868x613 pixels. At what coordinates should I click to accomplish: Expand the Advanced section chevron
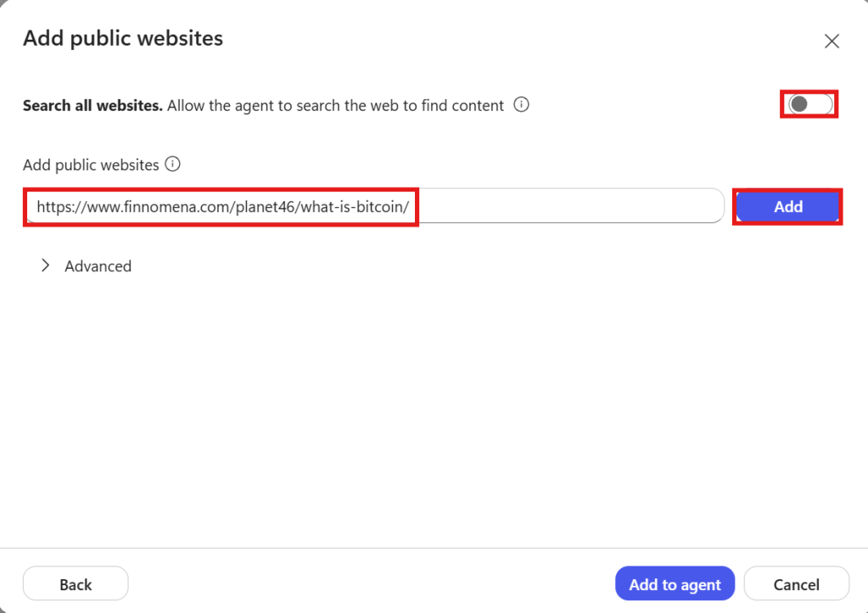tap(45, 265)
